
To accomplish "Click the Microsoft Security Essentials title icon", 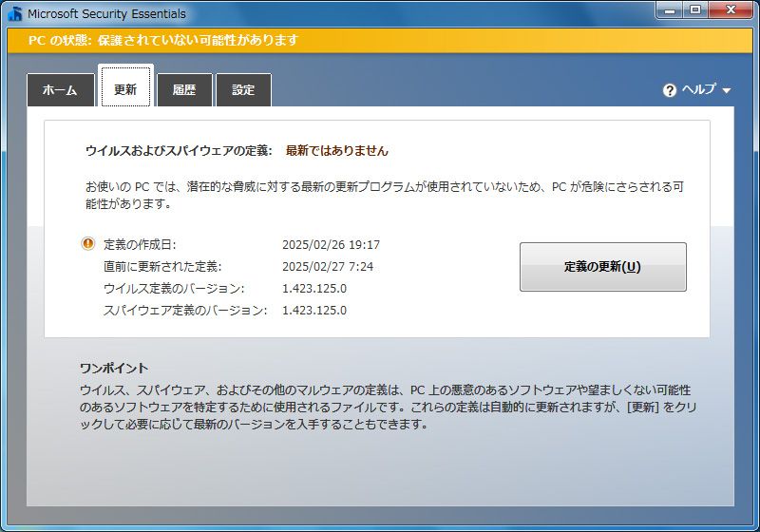I will pyautogui.click(x=15, y=13).
